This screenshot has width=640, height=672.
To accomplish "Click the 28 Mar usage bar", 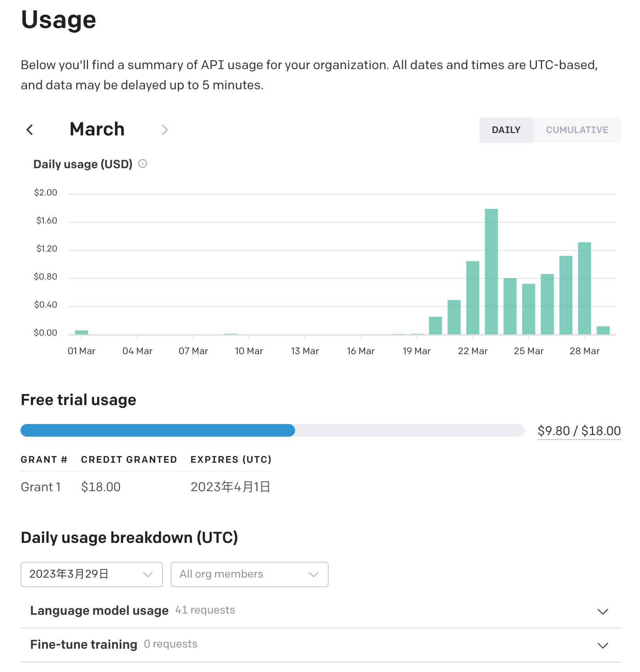I will (x=584, y=288).
